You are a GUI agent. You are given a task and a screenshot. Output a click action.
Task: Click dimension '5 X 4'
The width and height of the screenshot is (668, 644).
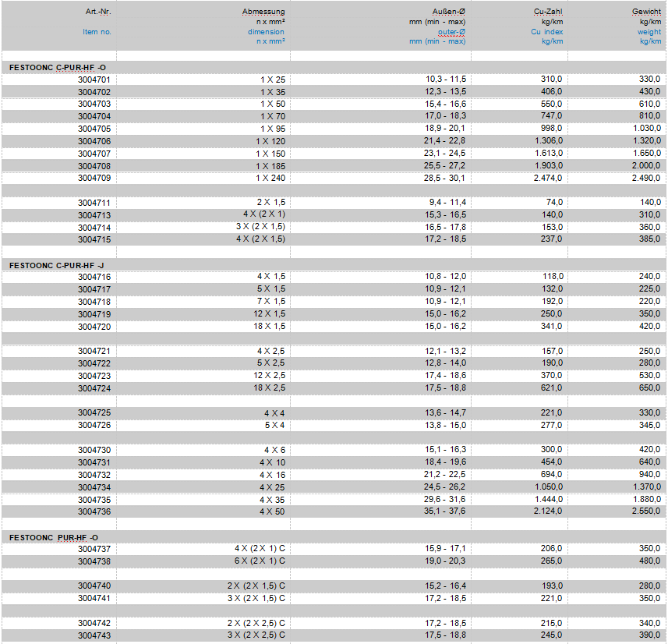[275, 426]
